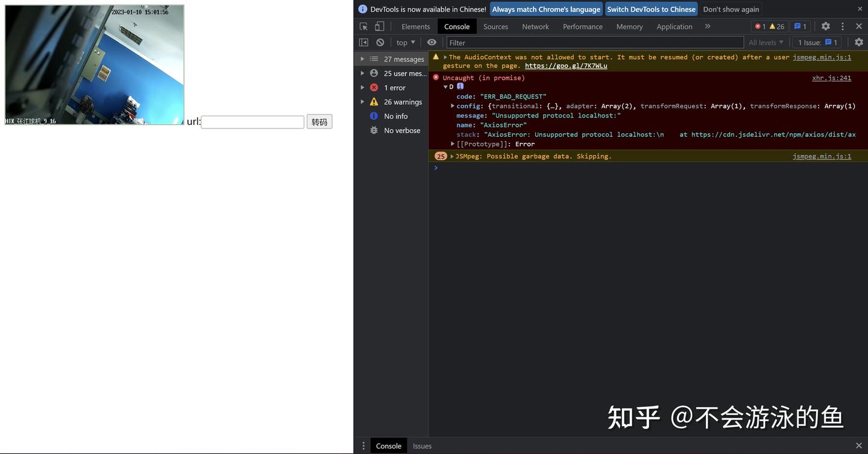The width and height of the screenshot is (868, 454).
Task: Open console settings gear beside Issue counter
Action: (859, 42)
